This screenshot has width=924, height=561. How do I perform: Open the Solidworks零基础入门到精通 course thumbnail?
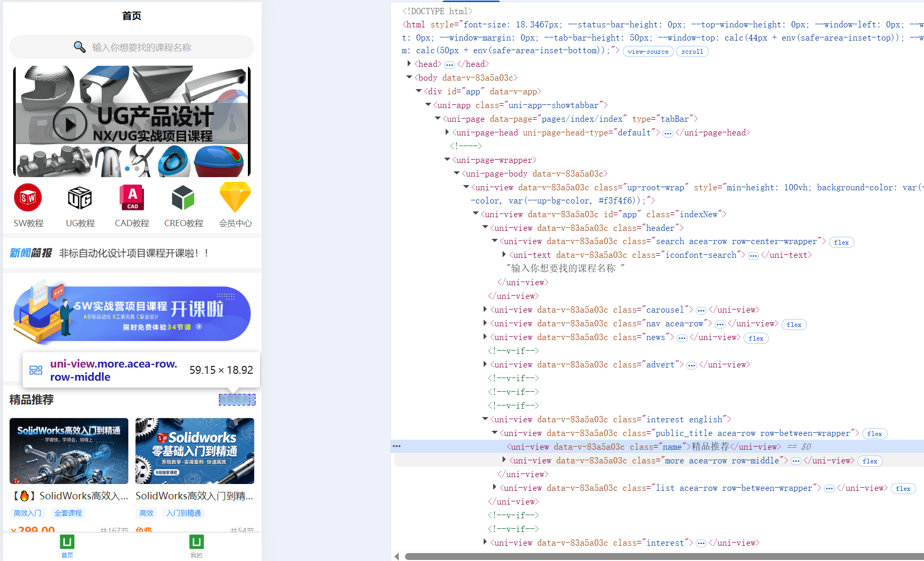[195, 451]
